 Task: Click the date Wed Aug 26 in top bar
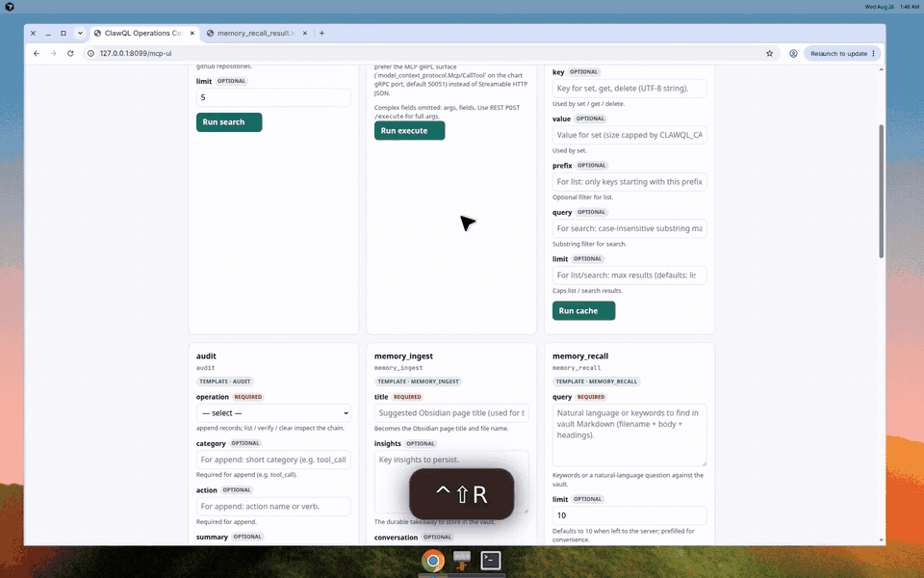click(x=879, y=7)
